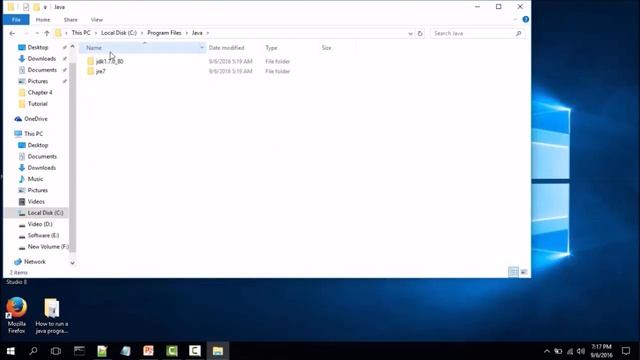Open pinned Desktop in Quick access
640x360 pixels.
(38, 47)
